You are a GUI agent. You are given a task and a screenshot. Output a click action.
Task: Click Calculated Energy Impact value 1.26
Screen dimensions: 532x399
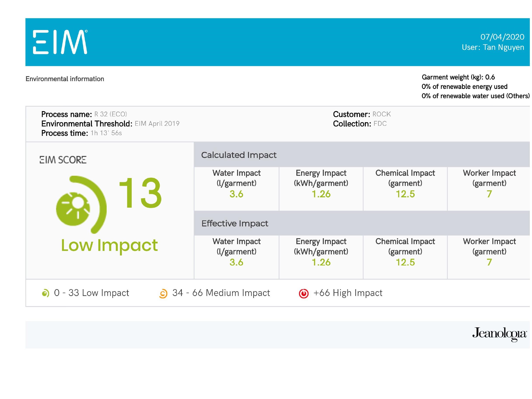point(321,194)
